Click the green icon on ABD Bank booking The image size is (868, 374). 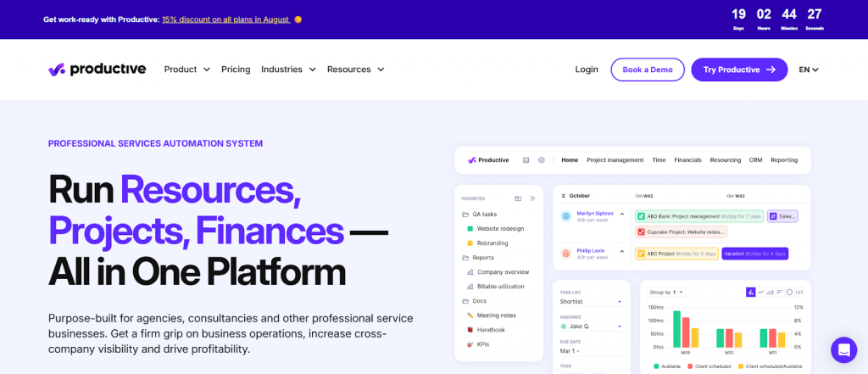(641, 216)
